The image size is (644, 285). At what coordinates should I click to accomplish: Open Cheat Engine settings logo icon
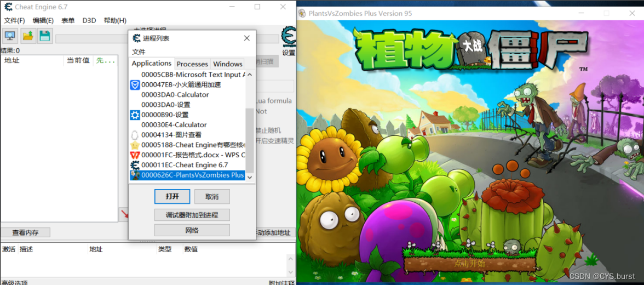click(x=288, y=37)
